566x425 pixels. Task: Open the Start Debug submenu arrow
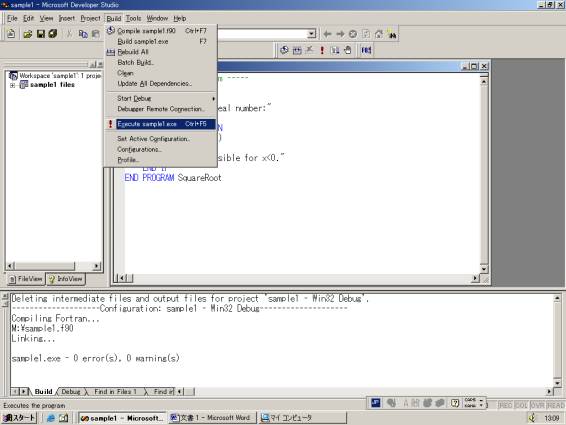(214, 99)
